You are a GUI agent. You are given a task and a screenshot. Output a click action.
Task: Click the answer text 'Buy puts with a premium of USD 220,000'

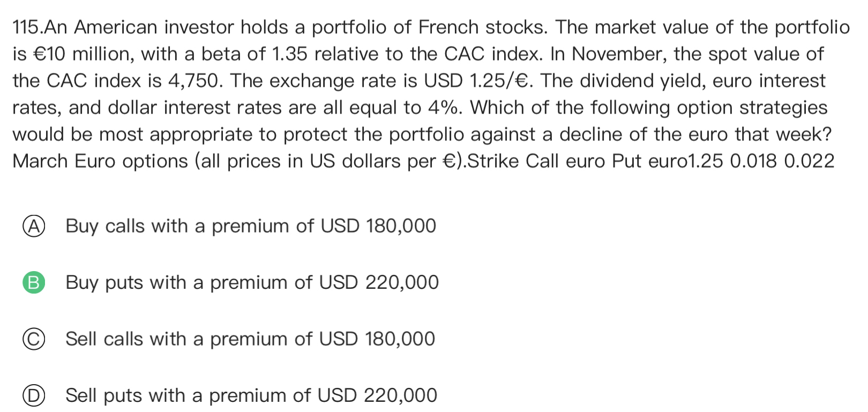pyautogui.click(x=252, y=283)
